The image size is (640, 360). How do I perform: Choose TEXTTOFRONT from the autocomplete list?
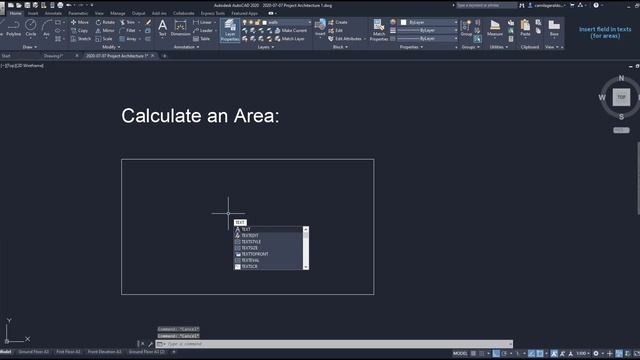(269, 254)
